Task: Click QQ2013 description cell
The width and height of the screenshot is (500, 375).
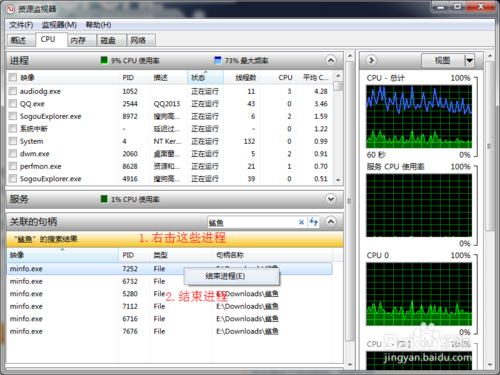Action: coord(167,104)
